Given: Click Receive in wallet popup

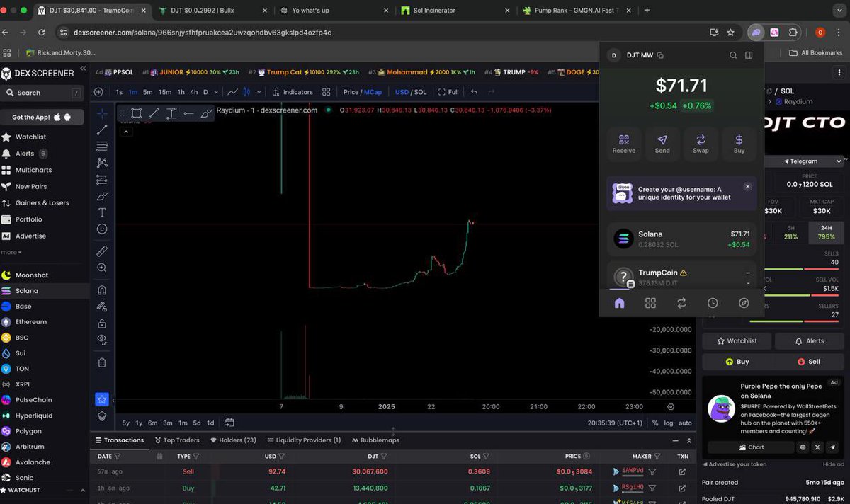Looking at the screenshot, I should [x=624, y=144].
